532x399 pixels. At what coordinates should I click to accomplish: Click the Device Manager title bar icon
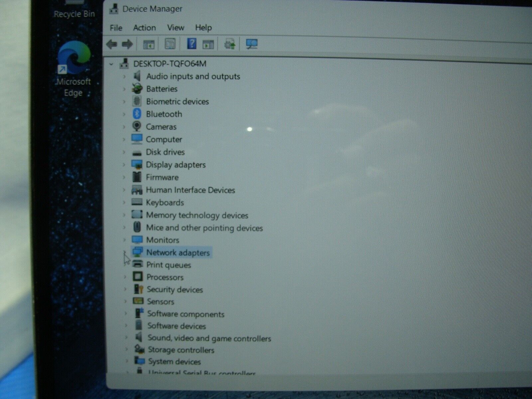114,9
